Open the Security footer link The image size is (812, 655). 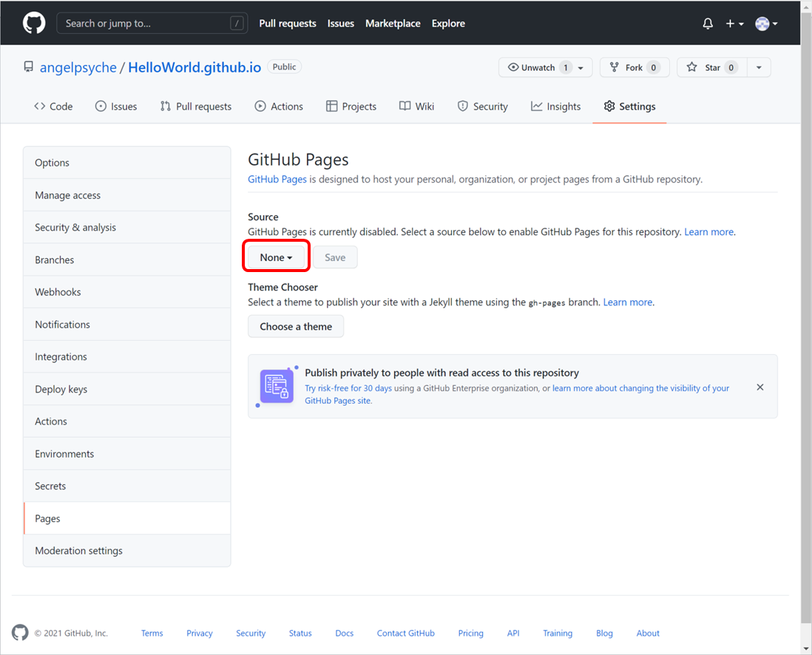point(251,634)
